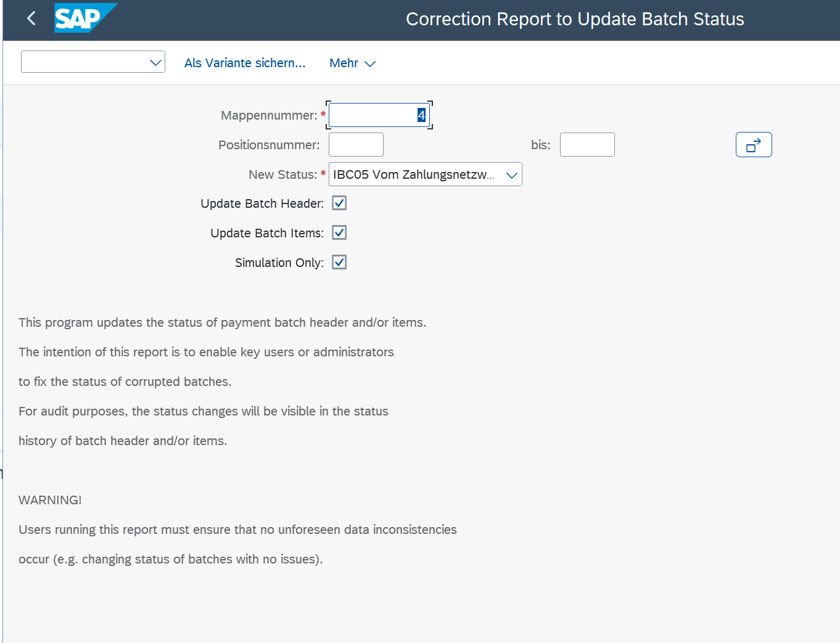This screenshot has height=643, width=840.
Task: Click inside the variant selection text box
Action: pyautogui.click(x=84, y=62)
